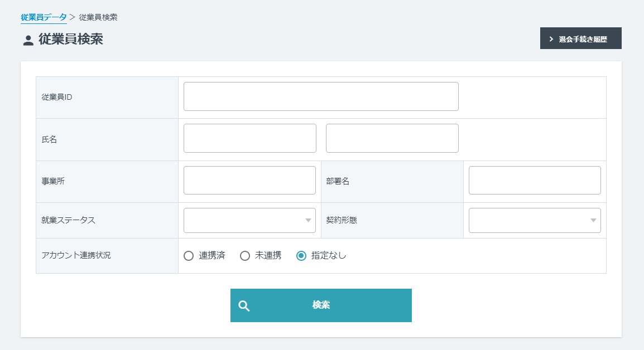Image resolution: width=644 pixels, height=350 pixels.
Task: Click the first 氏名 input field
Action: [x=249, y=138]
